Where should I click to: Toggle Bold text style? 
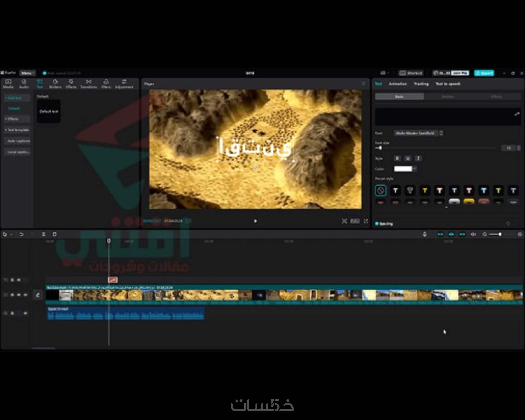tap(397, 159)
